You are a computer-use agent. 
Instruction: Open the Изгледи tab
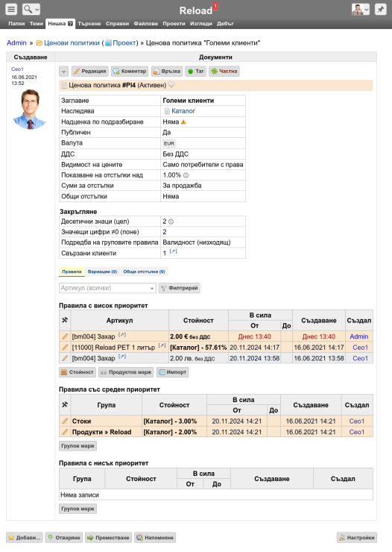(x=201, y=24)
